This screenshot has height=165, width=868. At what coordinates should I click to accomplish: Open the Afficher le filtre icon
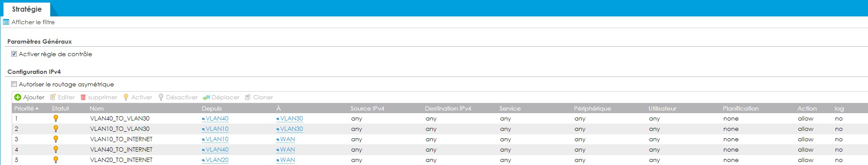click(x=6, y=22)
